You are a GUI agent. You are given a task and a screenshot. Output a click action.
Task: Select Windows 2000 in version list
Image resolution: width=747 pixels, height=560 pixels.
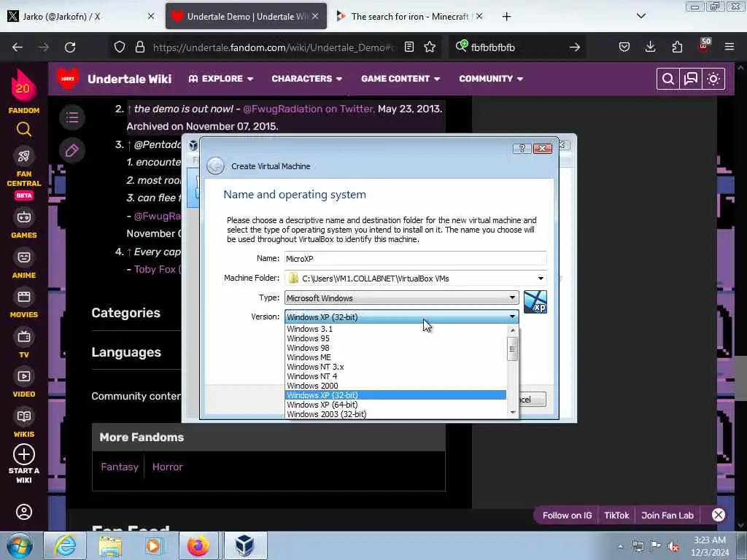(x=395, y=386)
